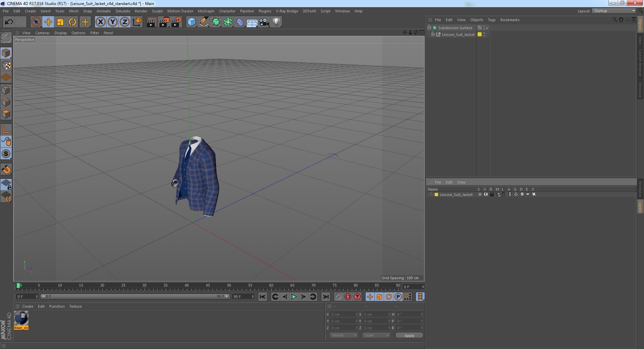Play animation forward
The width and height of the screenshot is (644, 349).
pyautogui.click(x=294, y=297)
